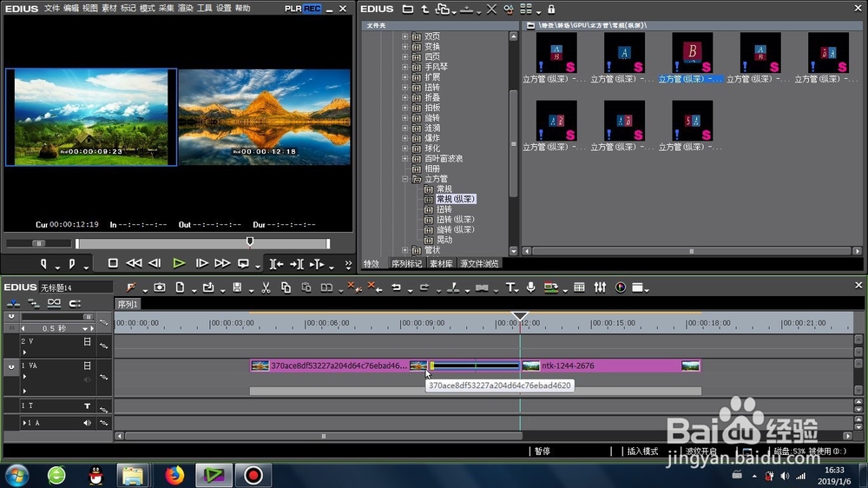
Task: Toggle the PLR player mode
Action: (x=293, y=9)
